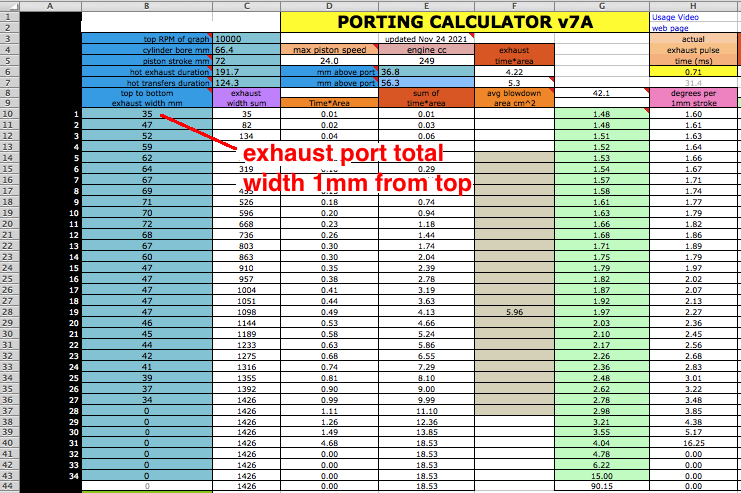The width and height of the screenshot is (741, 493).
Task: Select the piston stroke mm value cell
Action: 246,61
